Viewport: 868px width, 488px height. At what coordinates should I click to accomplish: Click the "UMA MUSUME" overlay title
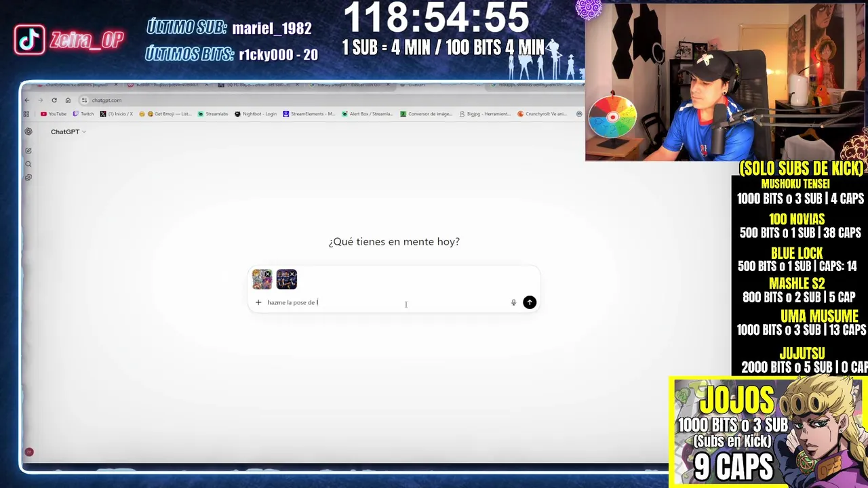pyautogui.click(x=819, y=316)
